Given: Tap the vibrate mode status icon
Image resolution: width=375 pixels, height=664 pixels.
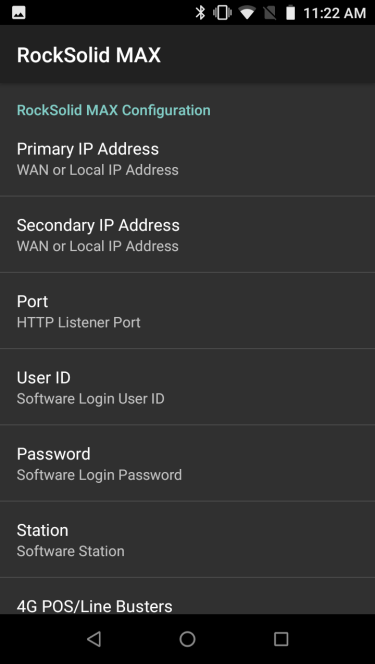Looking at the screenshot, I should coord(223,13).
